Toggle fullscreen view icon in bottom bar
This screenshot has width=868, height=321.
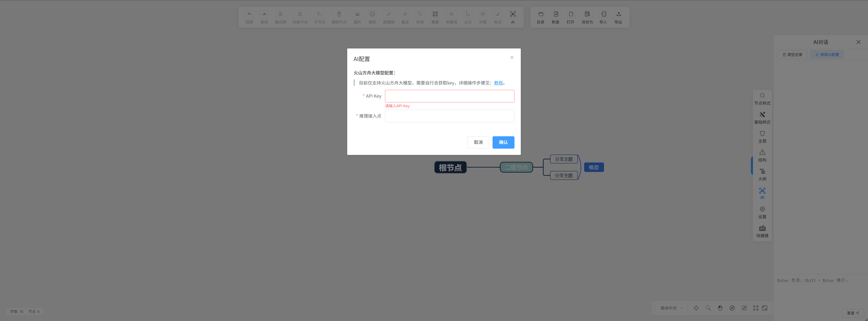pyautogui.click(x=756, y=308)
